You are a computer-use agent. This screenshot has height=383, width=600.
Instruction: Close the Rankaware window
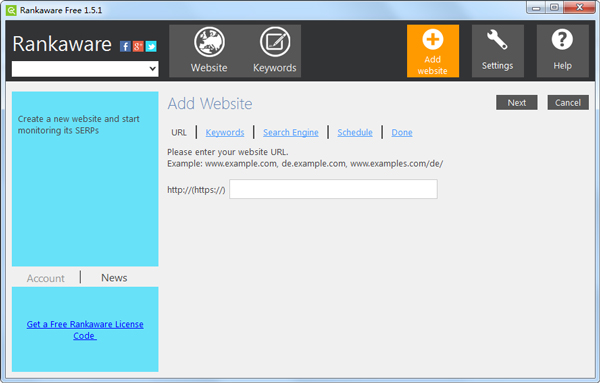[579, 8]
